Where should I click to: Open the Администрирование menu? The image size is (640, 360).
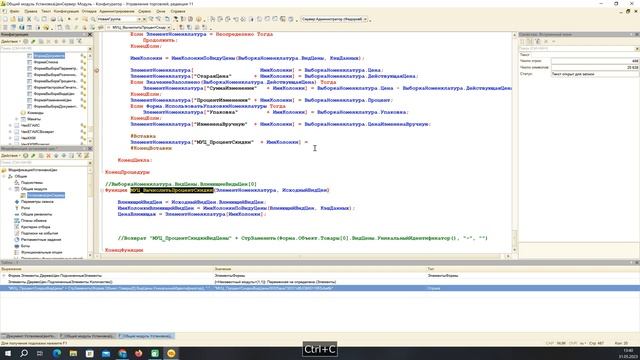coord(117,11)
